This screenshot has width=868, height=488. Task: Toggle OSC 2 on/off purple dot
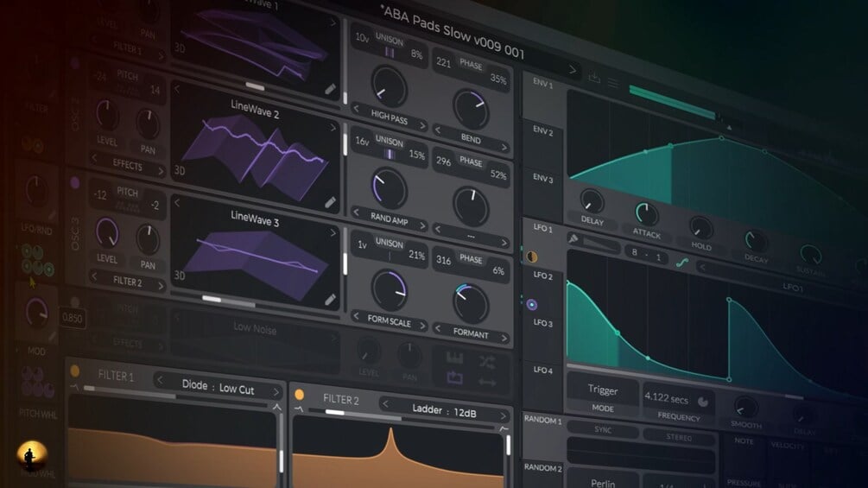[75, 64]
